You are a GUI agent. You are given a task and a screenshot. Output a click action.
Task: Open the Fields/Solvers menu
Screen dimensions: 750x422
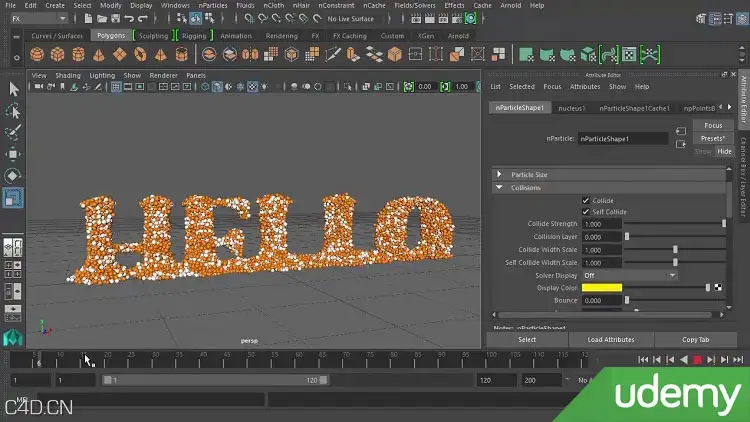[x=415, y=5]
